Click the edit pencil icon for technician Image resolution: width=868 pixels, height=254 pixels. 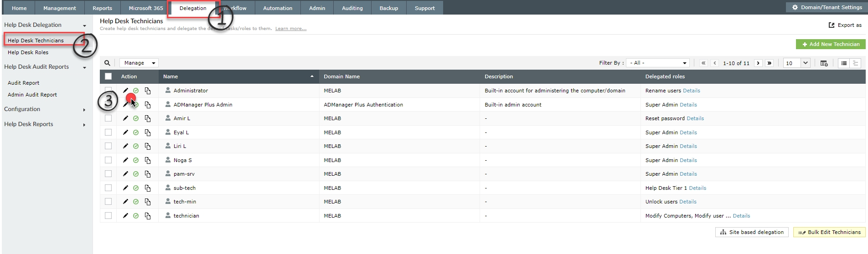click(125, 216)
